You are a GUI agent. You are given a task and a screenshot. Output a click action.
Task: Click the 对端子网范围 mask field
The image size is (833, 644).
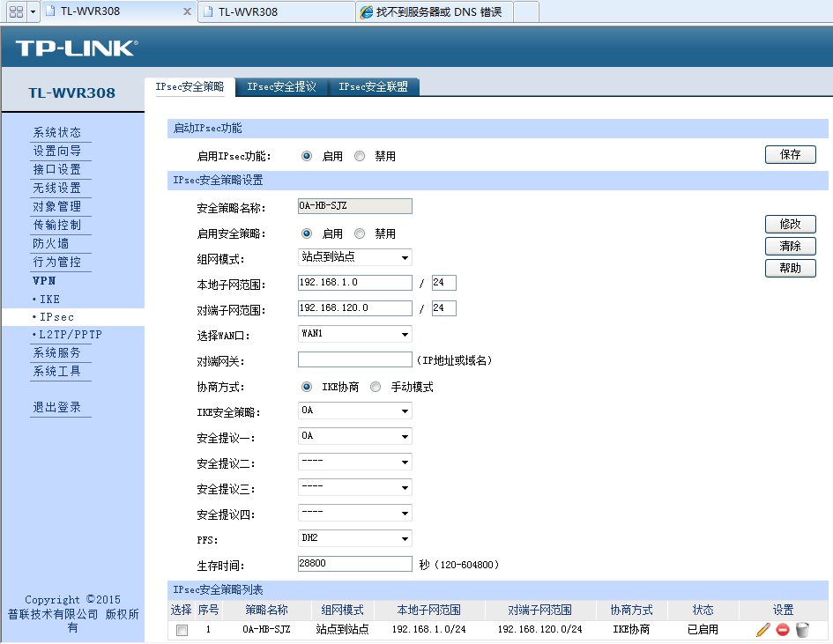coord(444,308)
